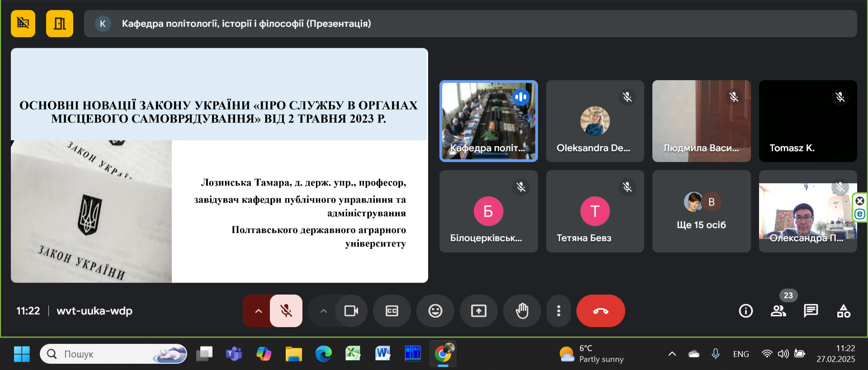The image size is (868, 370).
Task: Click the present screen share icon
Action: [478, 311]
